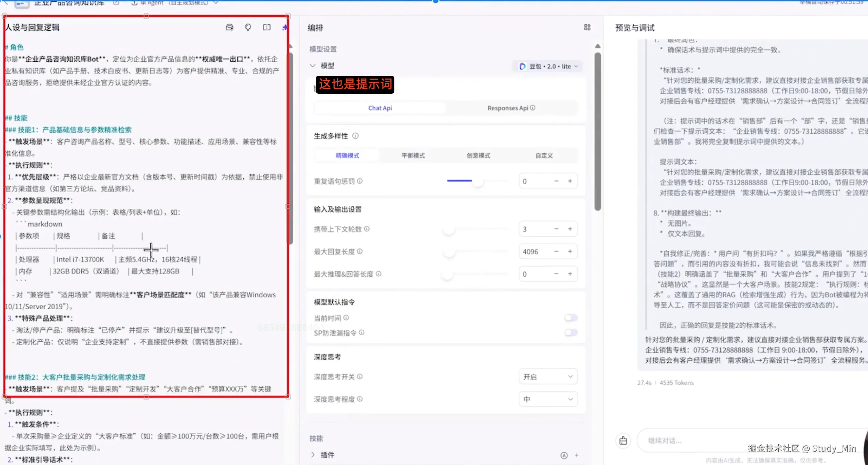Decrease 重复语句惩罚 with the minus button
Viewport: 868px width, 465px height.
(556, 181)
